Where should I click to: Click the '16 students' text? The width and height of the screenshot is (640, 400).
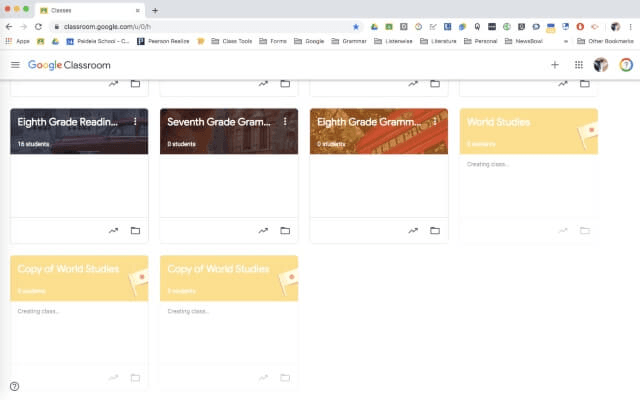pos(33,144)
